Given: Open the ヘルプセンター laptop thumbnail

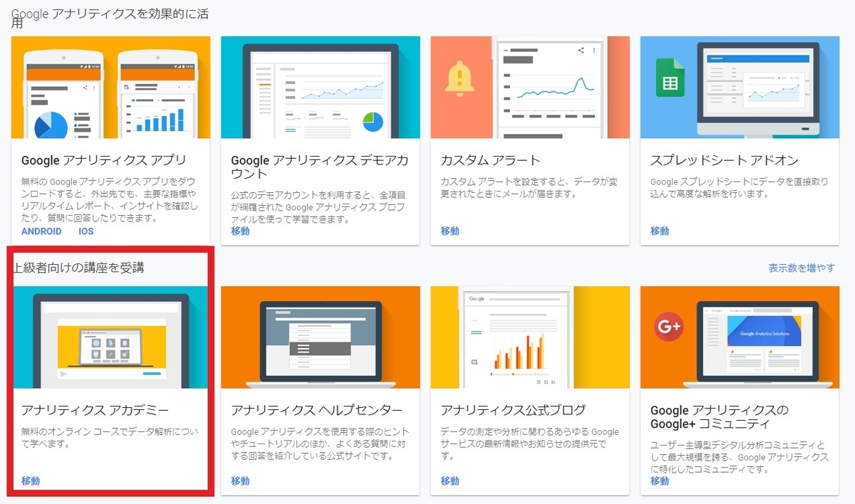Looking at the screenshot, I should tap(320, 337).
